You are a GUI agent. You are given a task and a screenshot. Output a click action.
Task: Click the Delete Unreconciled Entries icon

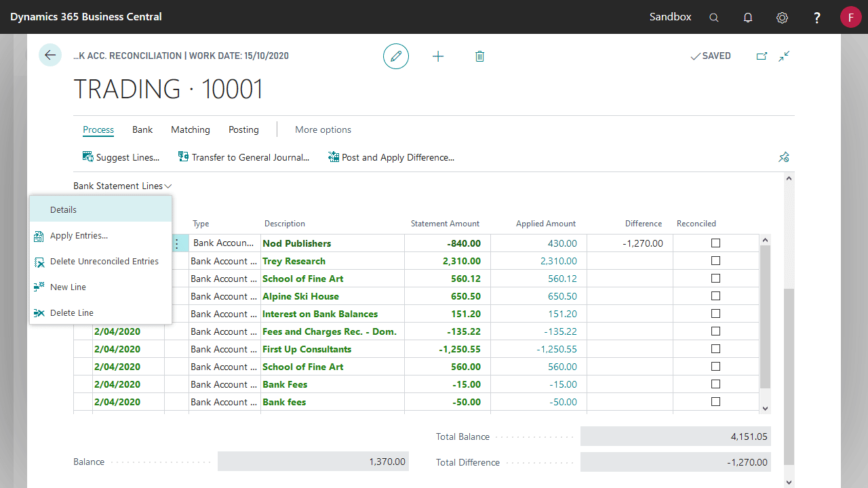(39, 262)
